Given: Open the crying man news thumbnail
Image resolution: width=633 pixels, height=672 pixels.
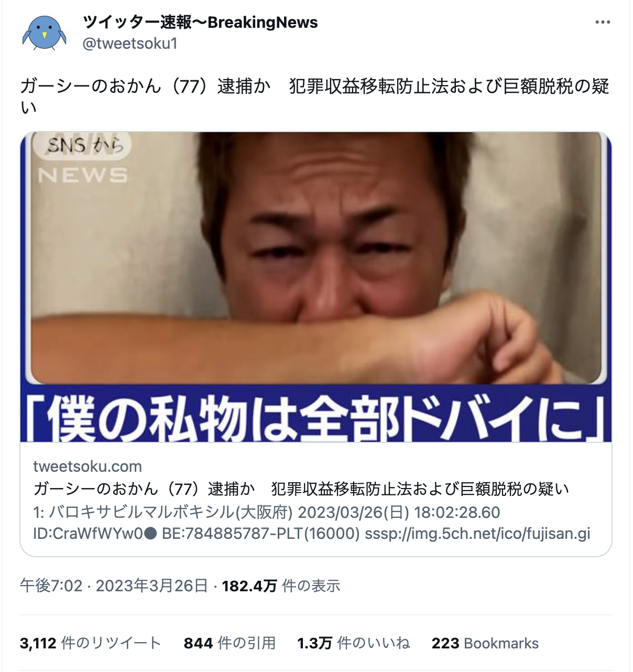Looking at the screenshot, I should [316, 287].
